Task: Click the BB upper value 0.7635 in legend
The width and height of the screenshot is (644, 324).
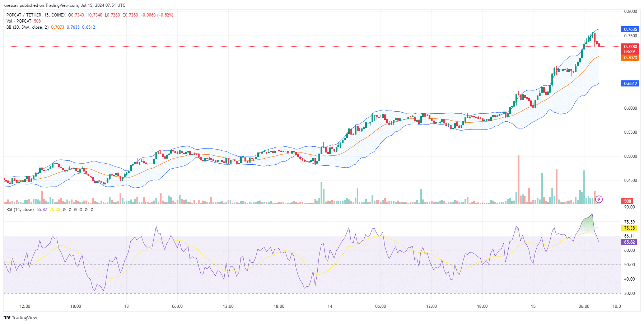Action: click(73, 27)
